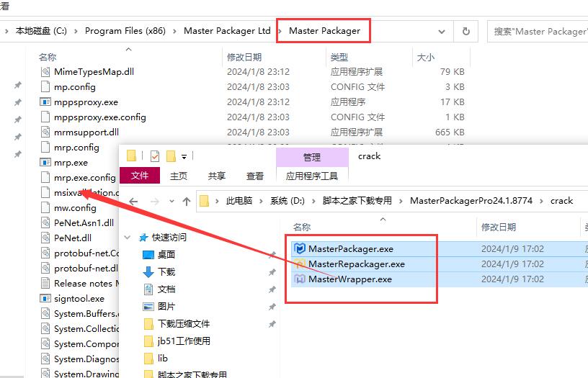Sort by 修改日期 column in crack window

(x=499, y=227)
